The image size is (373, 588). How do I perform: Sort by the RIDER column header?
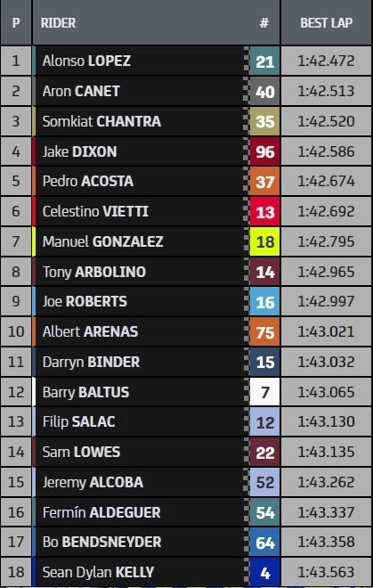[58, 23]
